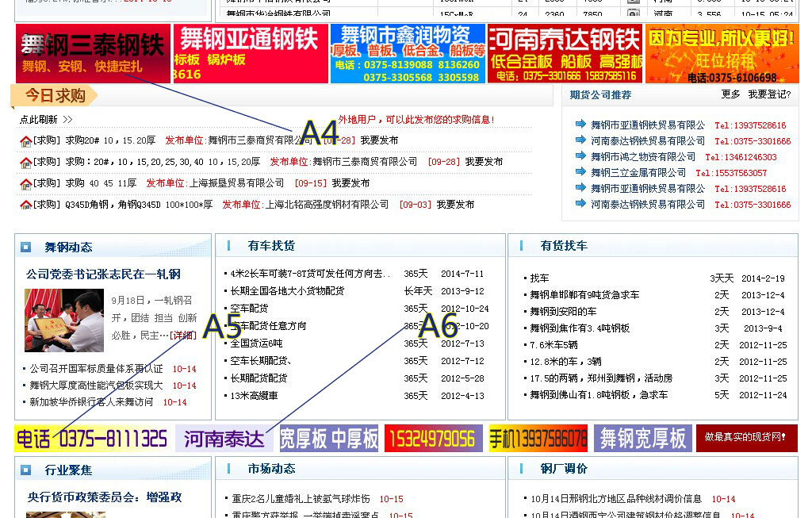The width and height of the screenshot is (812, 518).
Task: Open 13米高栏車 listing
Action: [x=254, y=396]
